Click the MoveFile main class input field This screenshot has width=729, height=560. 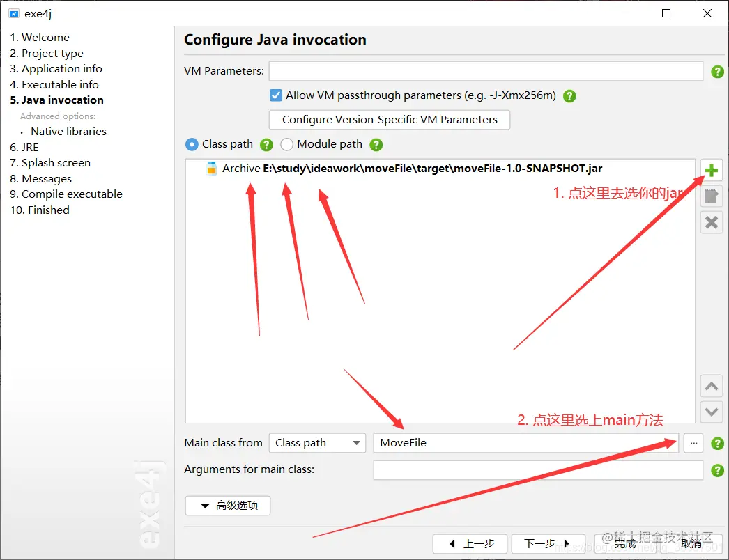pos(526,443)
